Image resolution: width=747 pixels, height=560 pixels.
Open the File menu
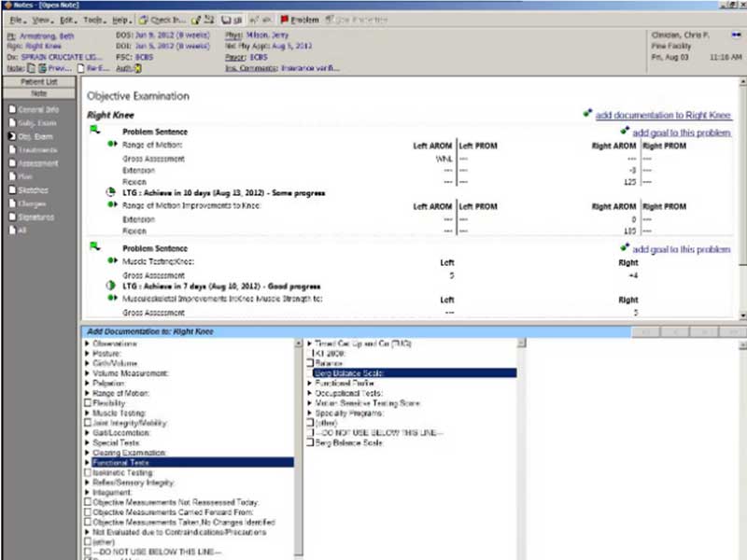click(x=16, y=20)
